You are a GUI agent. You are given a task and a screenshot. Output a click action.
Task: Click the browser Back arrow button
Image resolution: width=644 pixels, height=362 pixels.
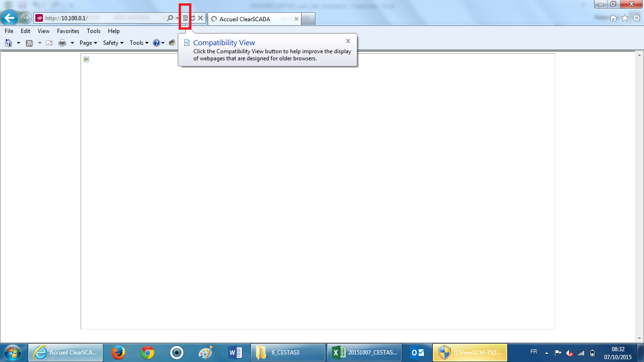tap(9, 18)
